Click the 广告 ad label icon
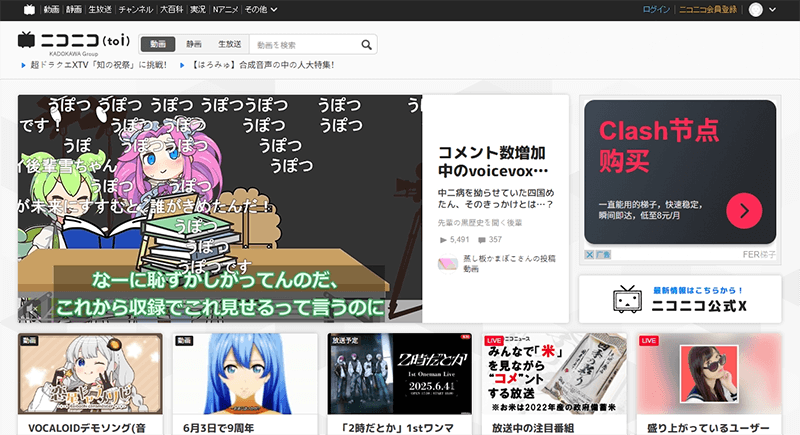 pyautogui.click(x=603, y=254)
